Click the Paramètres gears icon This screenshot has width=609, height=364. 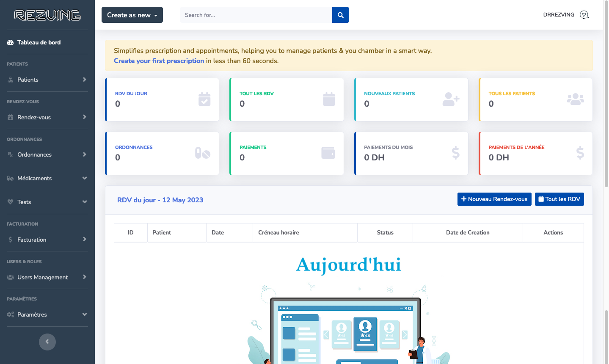[x=10, y=314]
